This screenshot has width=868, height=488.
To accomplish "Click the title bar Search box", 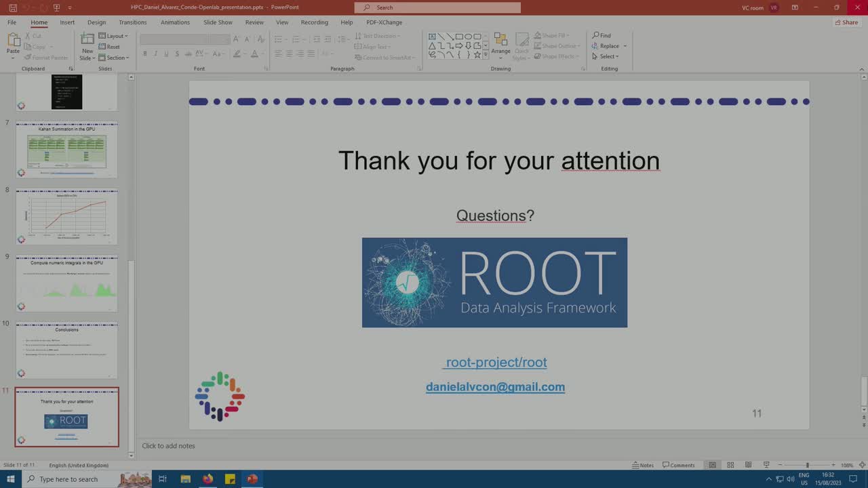I will tap(437, 7).
